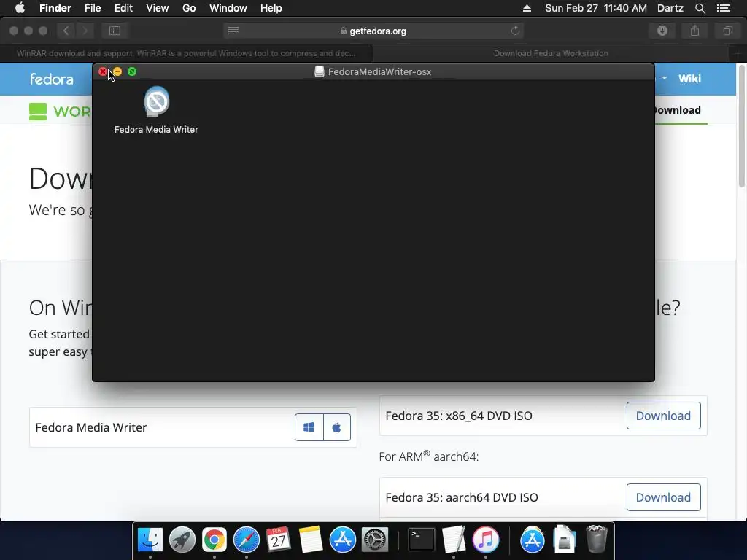Open the Go menu
This screenshot has width=747, height=560.
[189, 8]
